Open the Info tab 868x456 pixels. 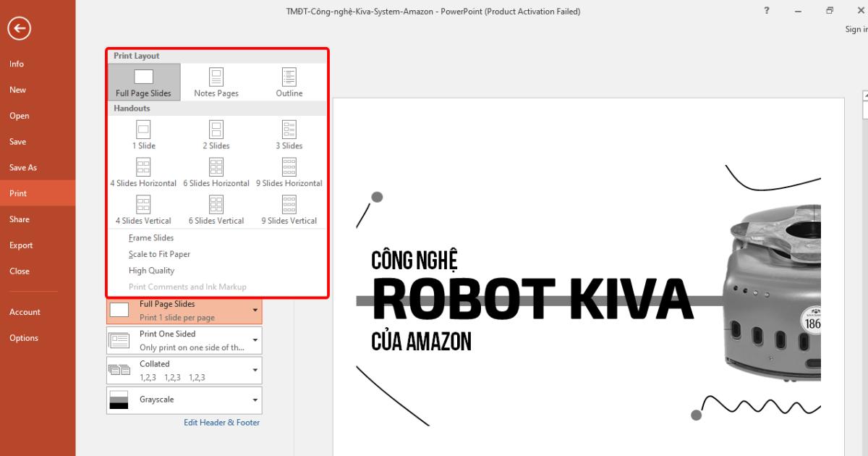coord(38,64)
